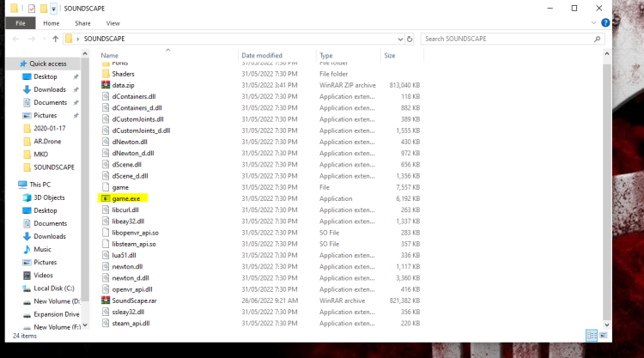Open Videos under This PC

coord(43,275)
